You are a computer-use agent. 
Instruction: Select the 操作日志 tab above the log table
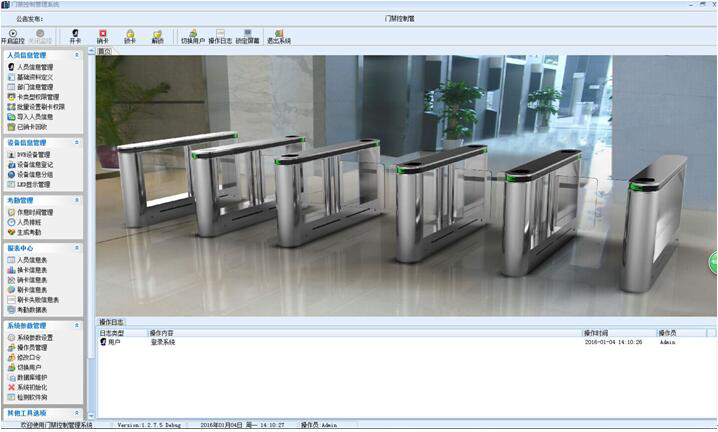click(x=112, y=322)
